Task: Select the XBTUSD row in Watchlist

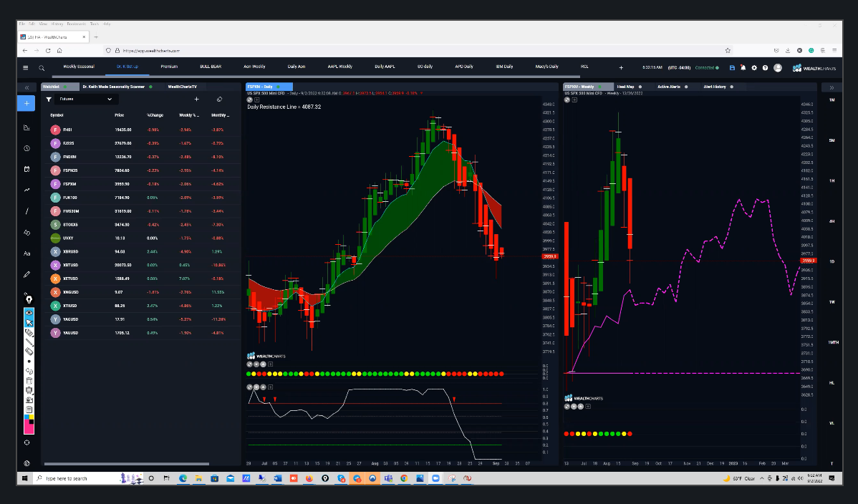Action: 141,265
